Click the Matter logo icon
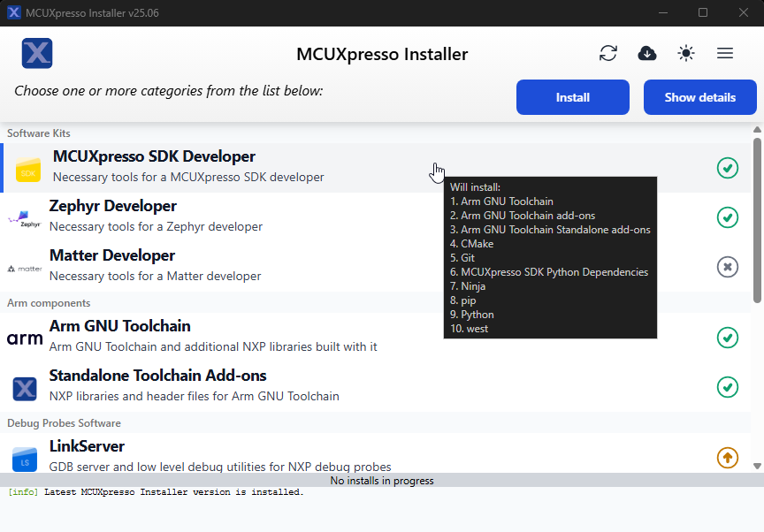This screenshot has height=532, width=764. pyautogui.click(x=25, y=268)
